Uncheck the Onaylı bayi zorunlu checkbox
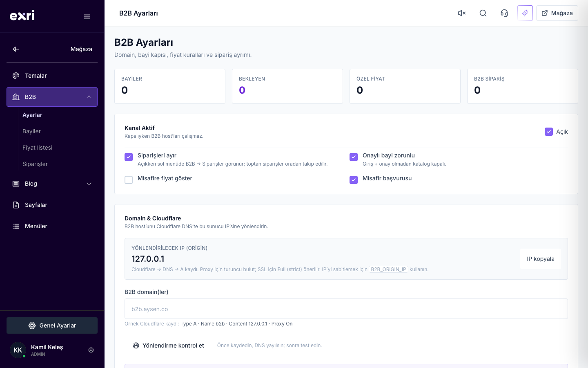 [354, 157]
